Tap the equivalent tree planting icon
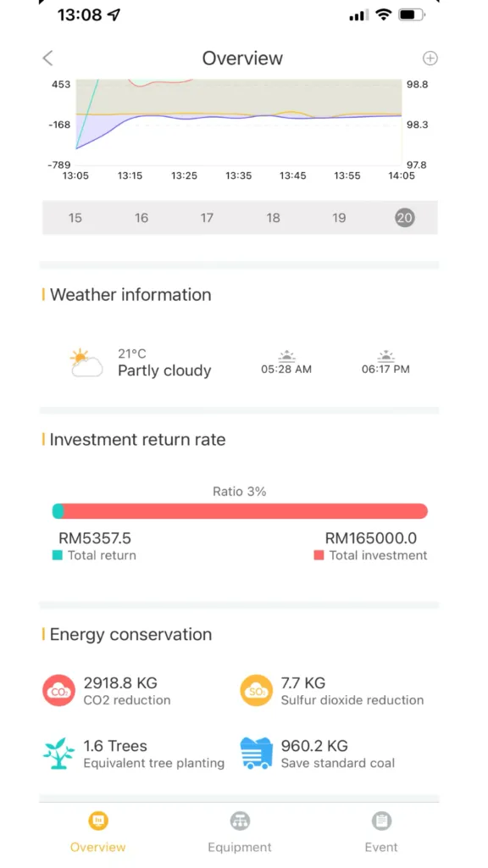Image resolution: width=488 pixels, height=868 pixels. click(58, 753)
